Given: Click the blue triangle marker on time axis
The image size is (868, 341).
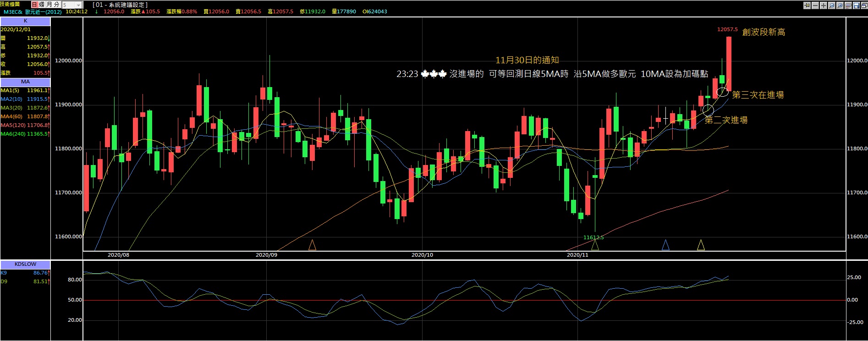Looking at the screenshot, I should click(x=665, y=245).
